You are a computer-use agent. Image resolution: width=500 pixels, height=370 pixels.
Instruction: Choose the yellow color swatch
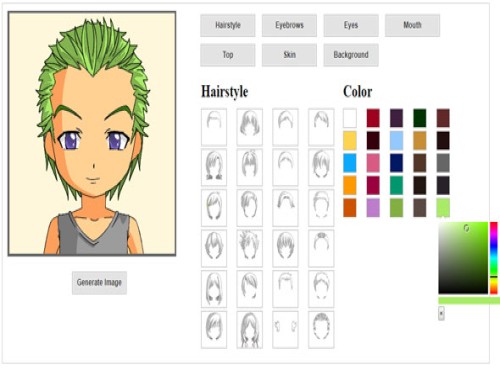[350, 140]
